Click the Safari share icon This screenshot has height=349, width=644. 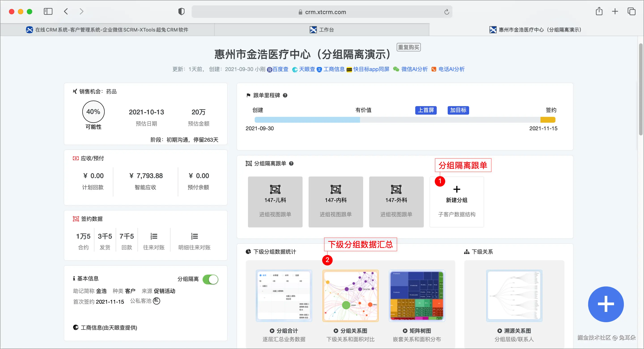pyautogui.click(x=599, y=11)
